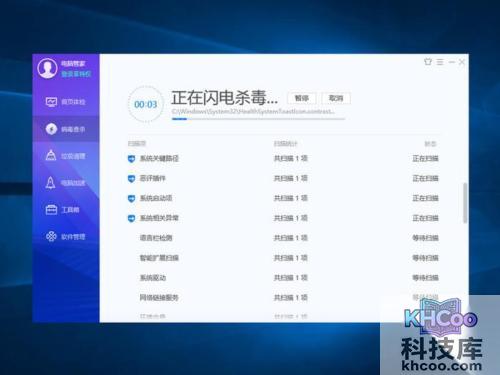This screenshot has height=375, width=500.
Task: Click the scan progress bar
Action: pyautogui.click(x=258, y=119)
